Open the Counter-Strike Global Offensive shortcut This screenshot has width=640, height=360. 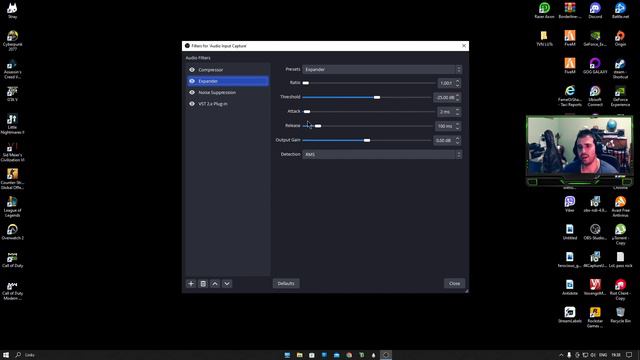click(x=12, y=179)
